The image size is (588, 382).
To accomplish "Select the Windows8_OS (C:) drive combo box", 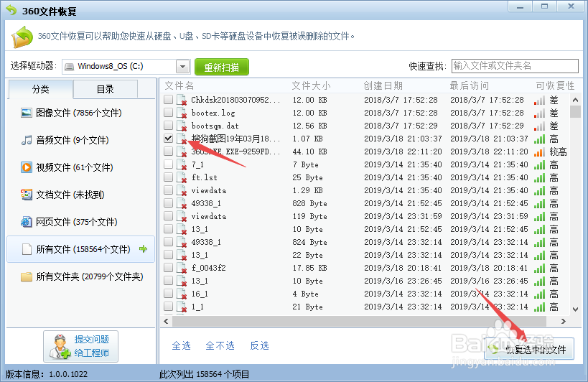I will (126, 67).
